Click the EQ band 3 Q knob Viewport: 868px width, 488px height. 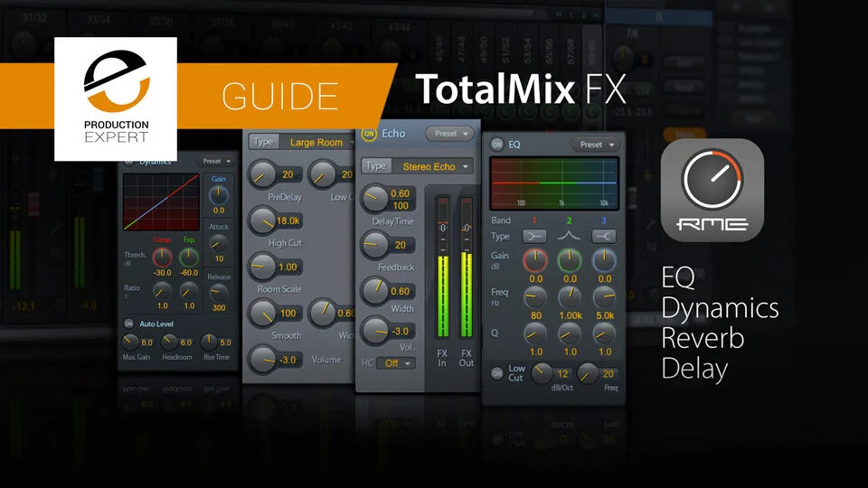point(604,333)
